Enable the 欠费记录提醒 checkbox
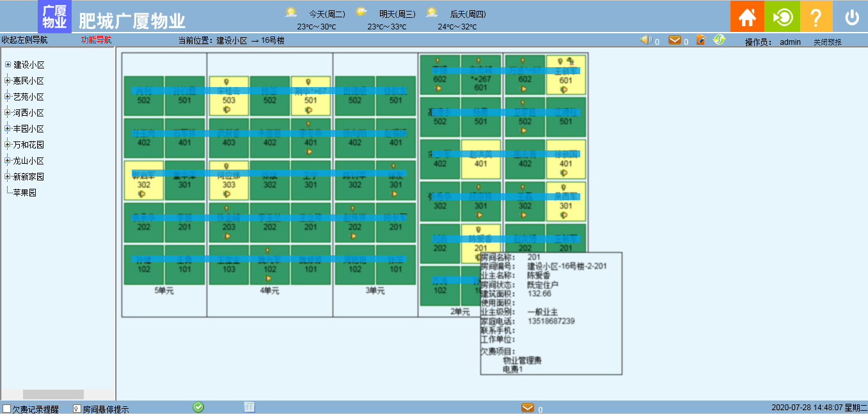868x414 pixels. pyautogui.click(x=6, y=408)
